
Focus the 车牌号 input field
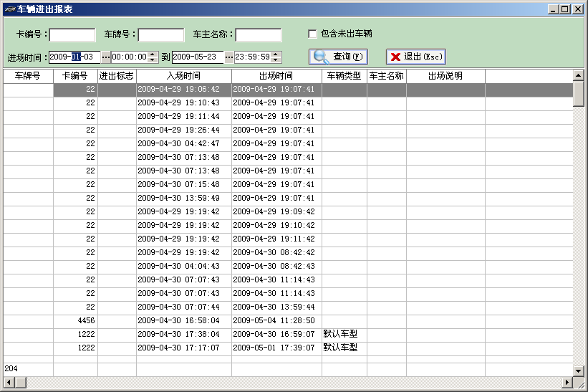point(161,35)
